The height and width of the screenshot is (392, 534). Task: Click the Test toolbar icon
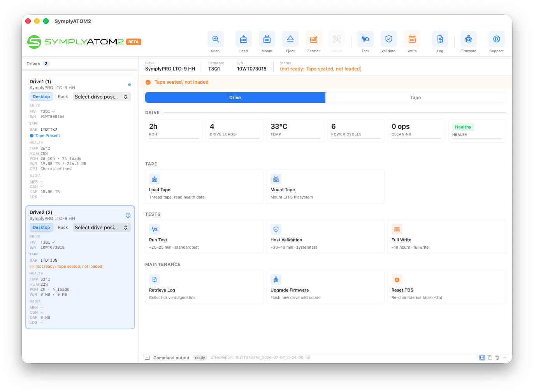click(365, 39)
